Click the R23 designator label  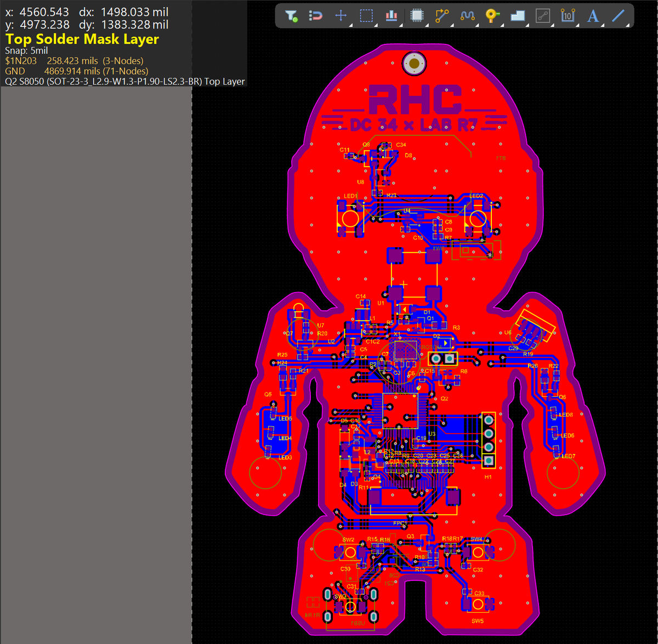click(x=391, y=195)
